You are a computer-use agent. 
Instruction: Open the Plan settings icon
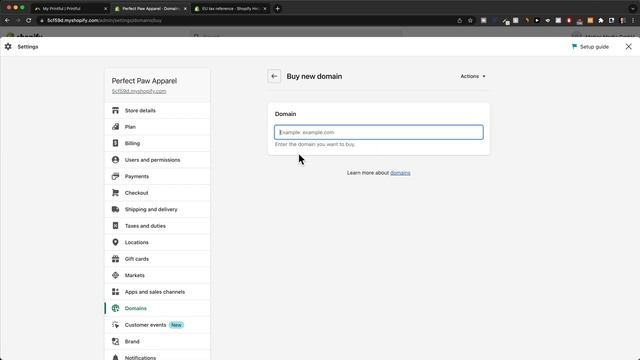116,127
